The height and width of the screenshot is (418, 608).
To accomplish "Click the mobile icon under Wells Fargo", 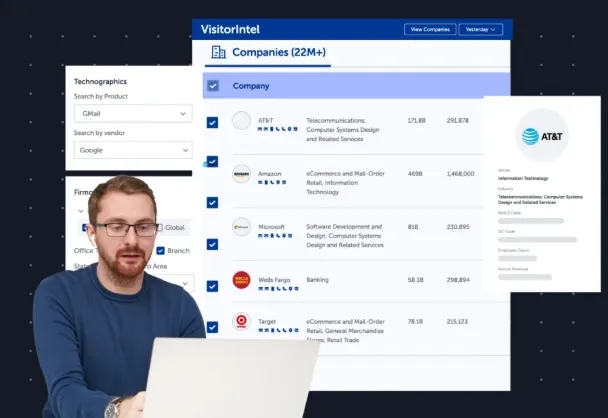I will (273, 288).
